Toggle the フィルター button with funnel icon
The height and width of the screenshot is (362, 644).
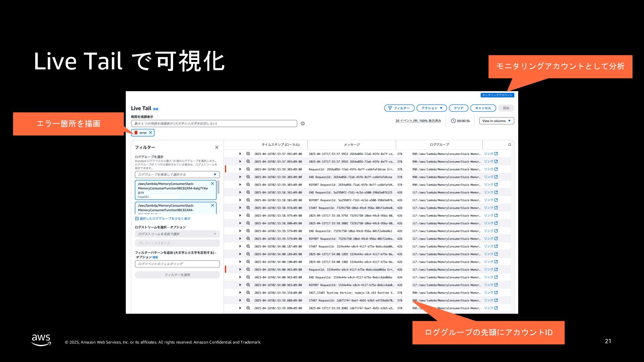point(399,108)
